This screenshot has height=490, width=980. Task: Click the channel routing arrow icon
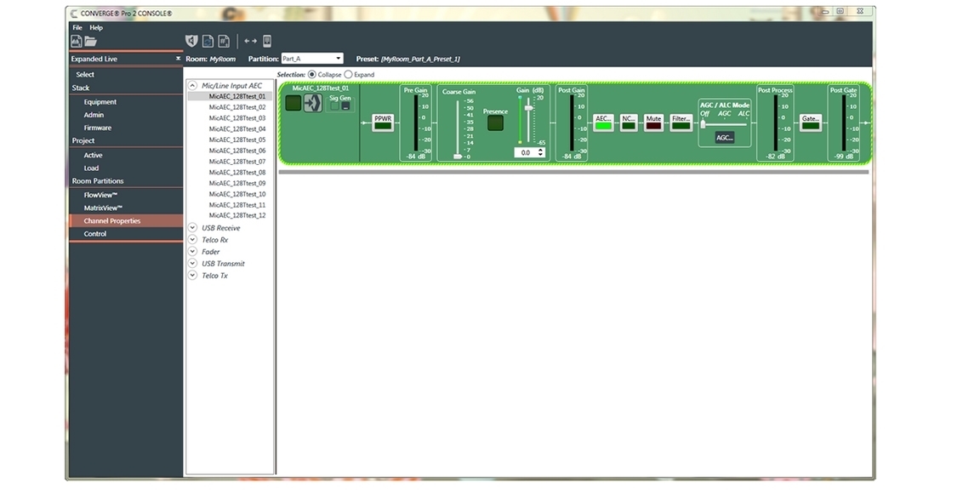click(313, 104)
